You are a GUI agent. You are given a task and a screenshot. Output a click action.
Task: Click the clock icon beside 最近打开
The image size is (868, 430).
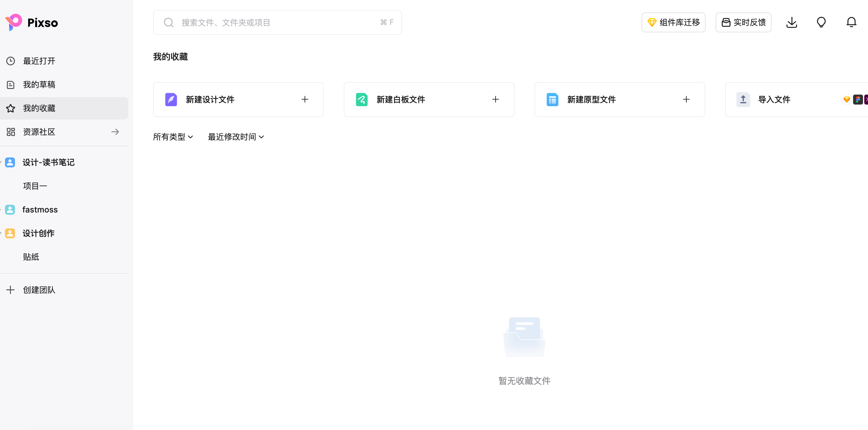click(x=11, y=61)
